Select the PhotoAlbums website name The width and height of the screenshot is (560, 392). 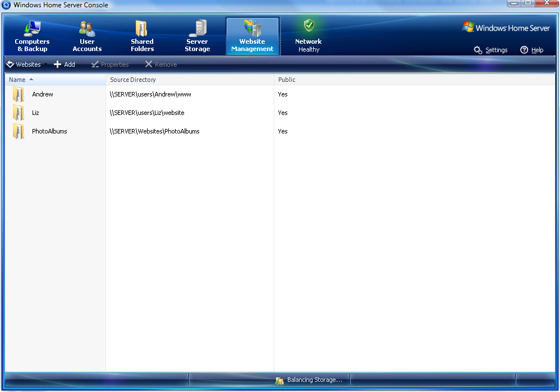click(49, 131)
